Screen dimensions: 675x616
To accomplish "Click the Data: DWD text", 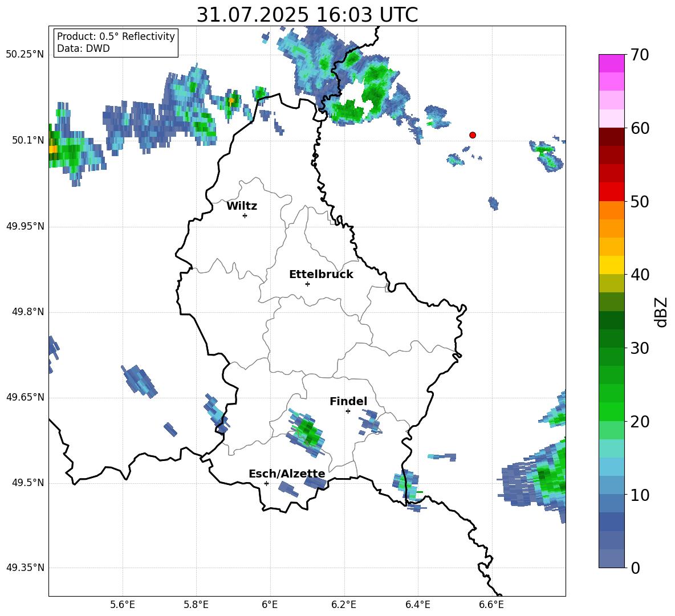I will [x=83, y=48].
